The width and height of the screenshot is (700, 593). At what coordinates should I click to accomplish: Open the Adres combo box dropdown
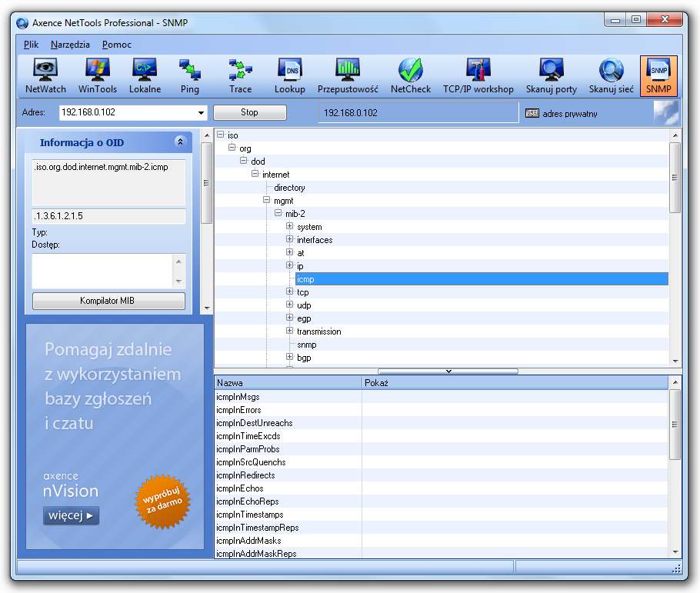201,113
